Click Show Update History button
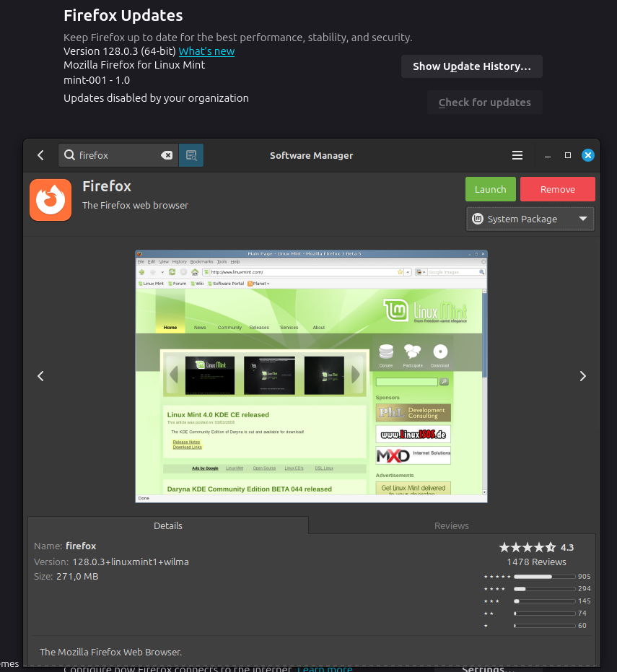Screen dimensions: 617x672 point(472,66)
